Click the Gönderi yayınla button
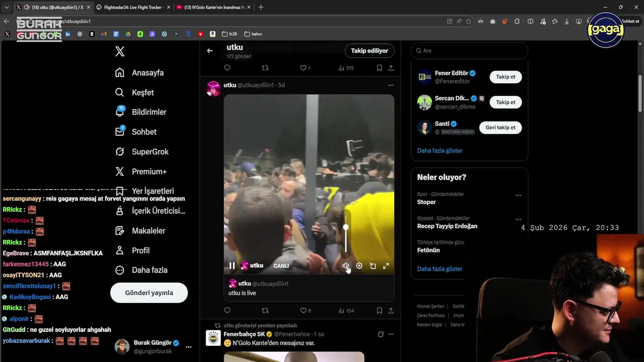This screenshot has width=644, height=362. click(149, 293)
